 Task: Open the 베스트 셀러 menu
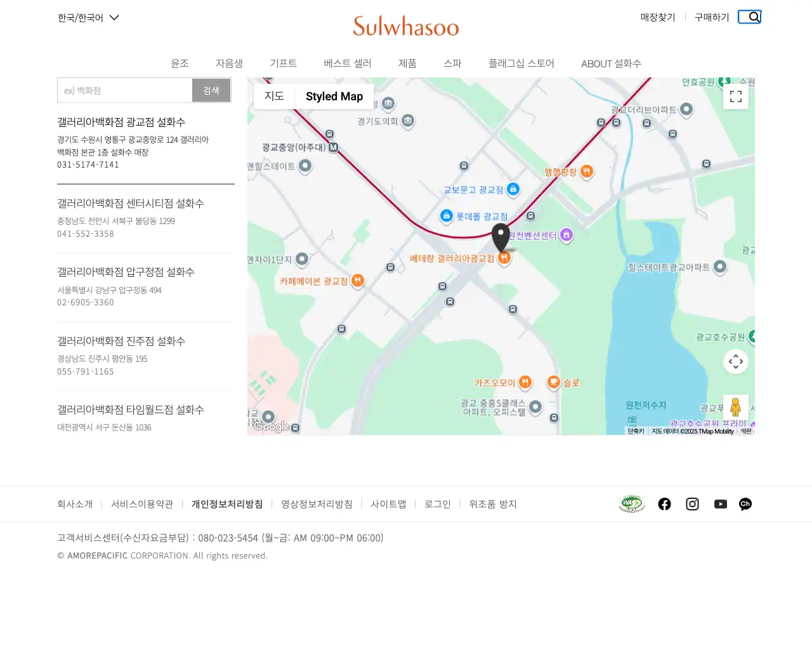[348, 63]
